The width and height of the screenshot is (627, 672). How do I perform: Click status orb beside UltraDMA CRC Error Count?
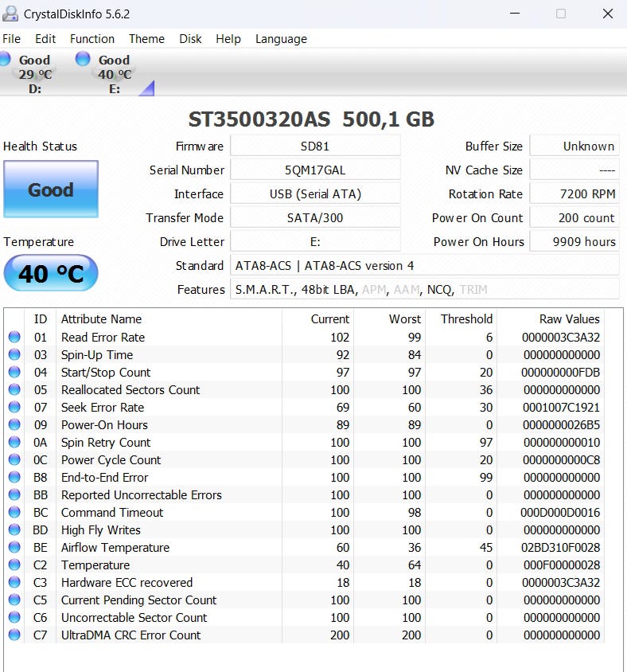tap(14, 635)
